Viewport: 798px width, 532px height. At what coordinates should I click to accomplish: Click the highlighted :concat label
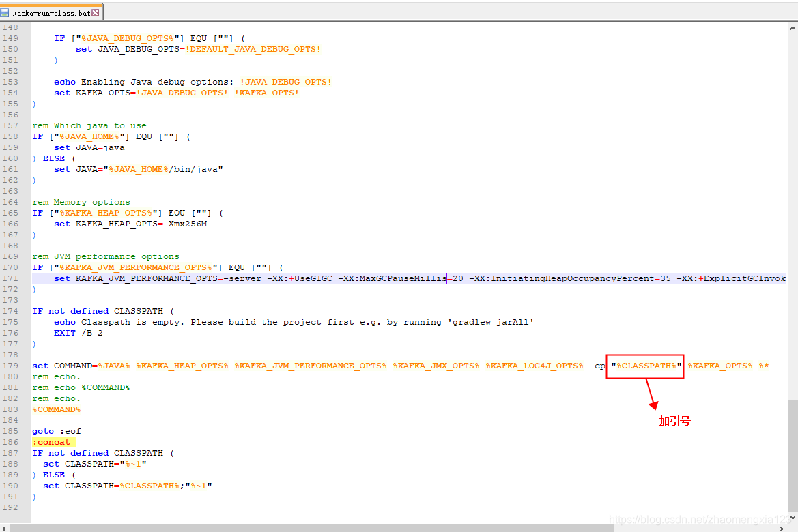click(51, 442)
